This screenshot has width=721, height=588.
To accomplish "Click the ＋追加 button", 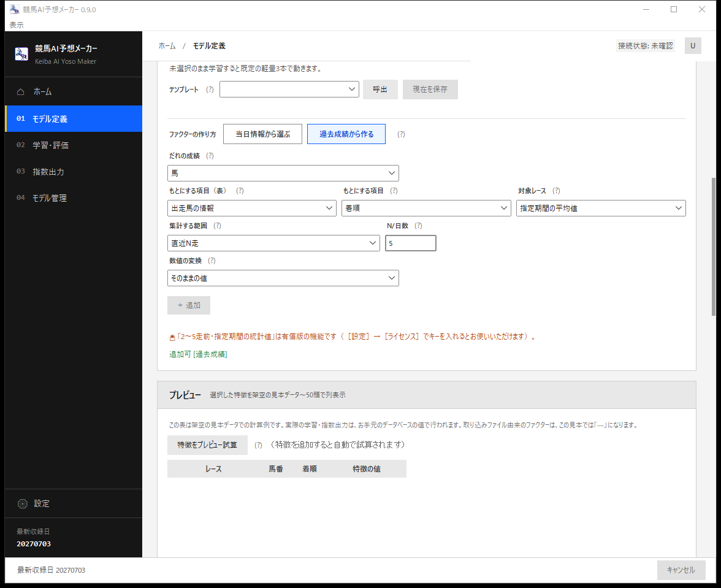I will 189,305.
